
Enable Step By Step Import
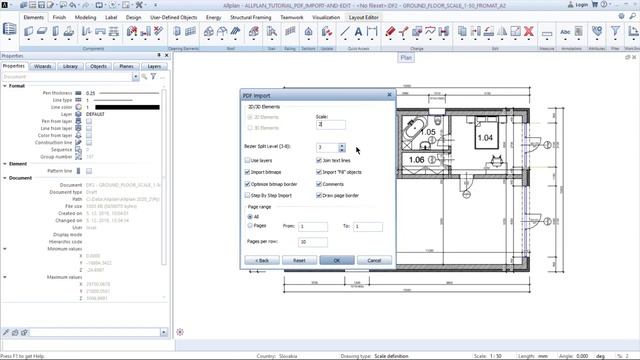coord(247,196)
